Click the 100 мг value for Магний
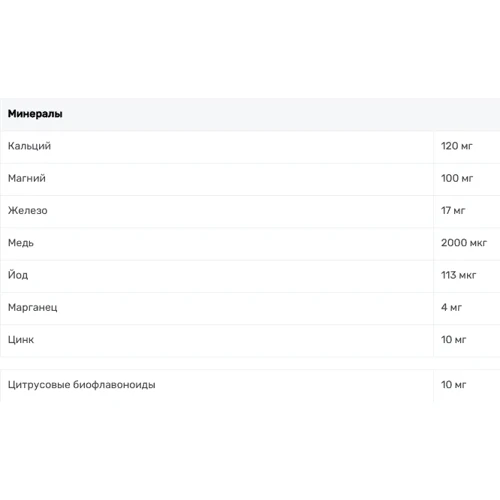 457,178
